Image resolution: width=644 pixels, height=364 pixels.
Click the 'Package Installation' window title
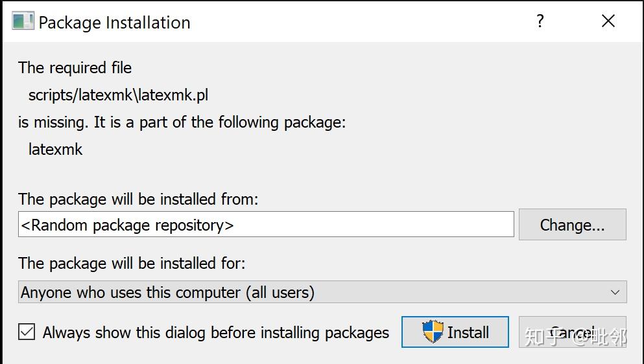point(114,23)
